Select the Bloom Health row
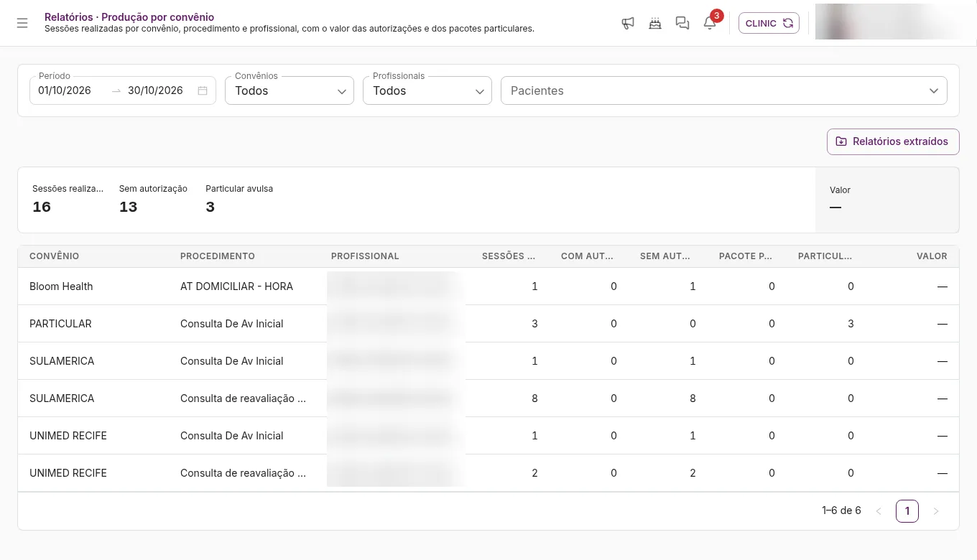Viewport: 977px width, 560px height. coord(488,286)
